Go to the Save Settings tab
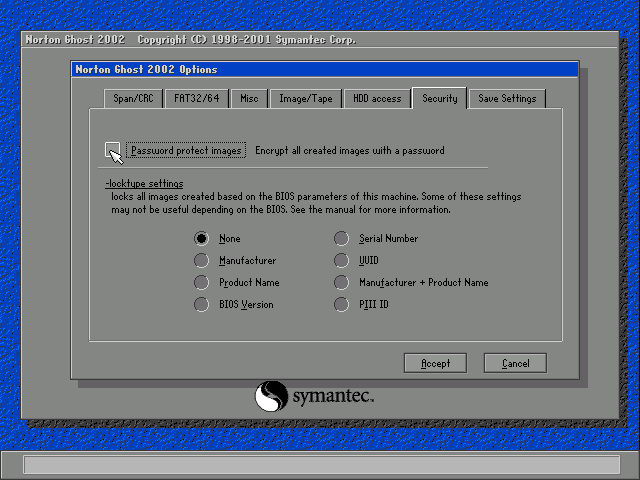The width and height of the screenshot is (640, 480). [507, 98]
